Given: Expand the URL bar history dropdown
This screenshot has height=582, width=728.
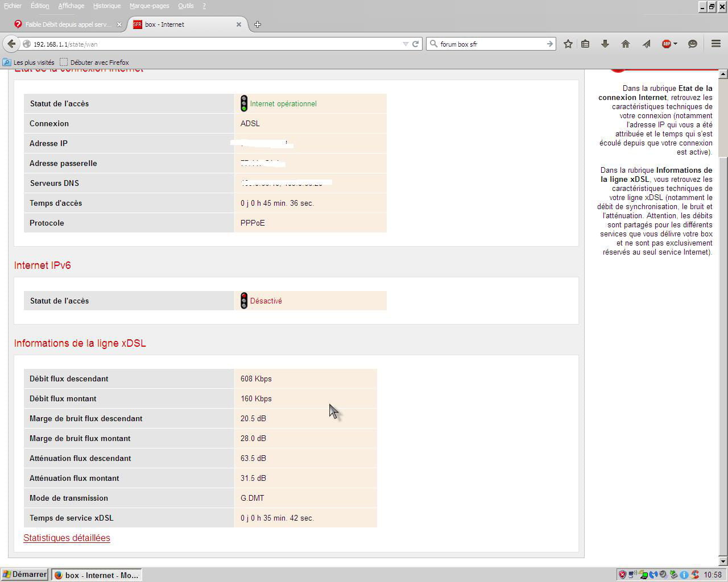Looking at the screenshot, I should click(x=406, y=44).
